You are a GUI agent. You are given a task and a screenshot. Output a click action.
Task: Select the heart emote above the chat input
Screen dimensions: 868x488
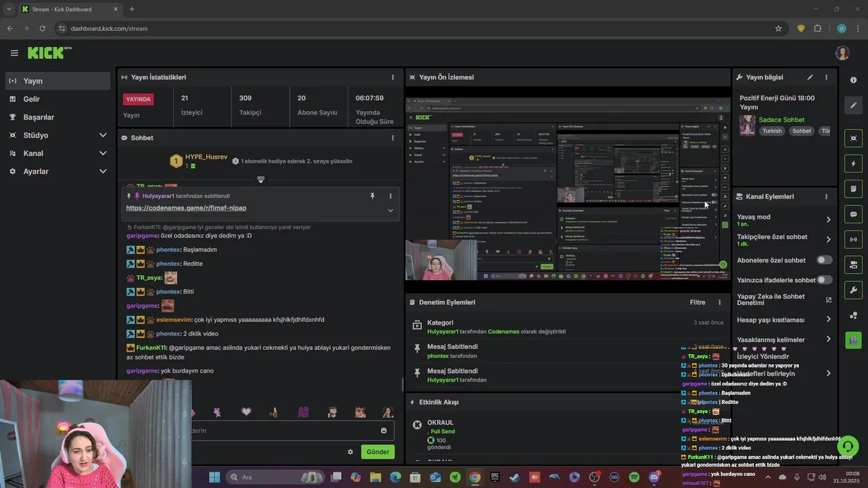tap(246, 411)
